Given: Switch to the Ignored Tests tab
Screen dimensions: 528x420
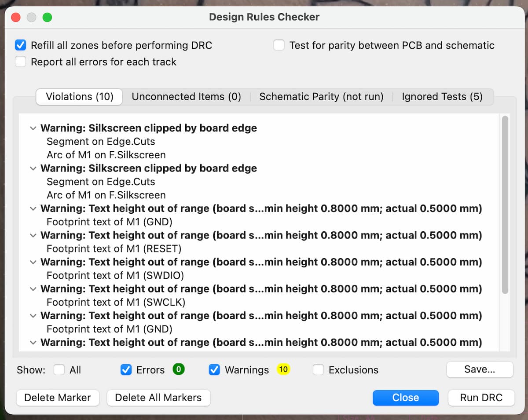Looking at the screenshot, I should coord(442,97).
